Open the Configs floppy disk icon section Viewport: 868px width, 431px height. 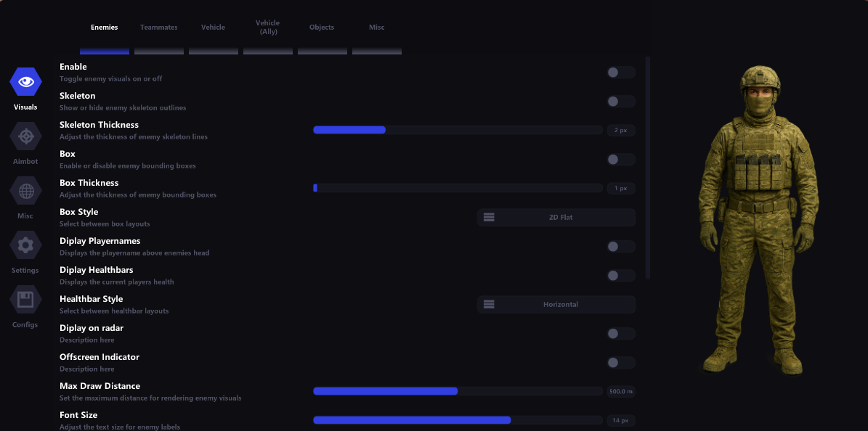pos(25,300)
